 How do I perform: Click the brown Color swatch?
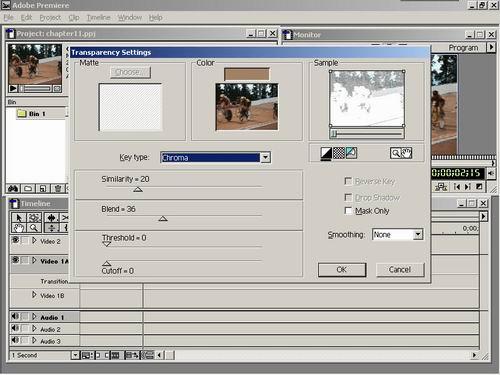point(247,74)
